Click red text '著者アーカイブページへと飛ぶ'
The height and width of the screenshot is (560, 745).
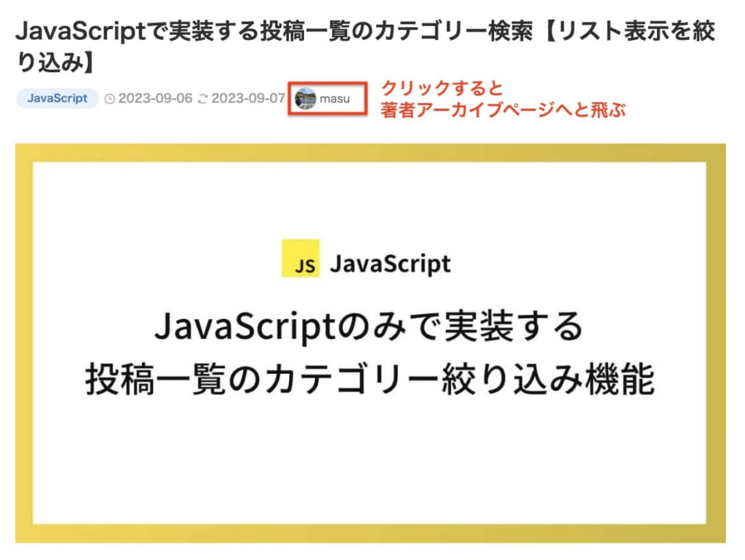tap(503, 111)
